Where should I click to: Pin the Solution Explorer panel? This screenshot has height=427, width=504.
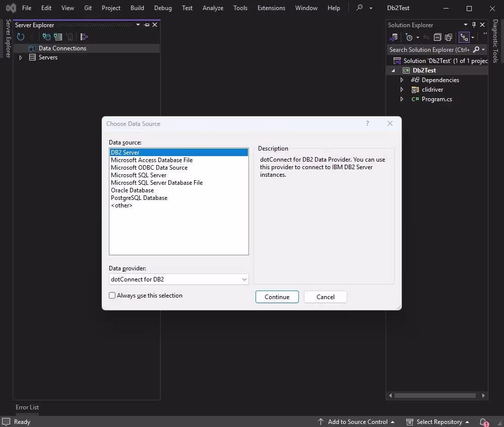(474, 25)
